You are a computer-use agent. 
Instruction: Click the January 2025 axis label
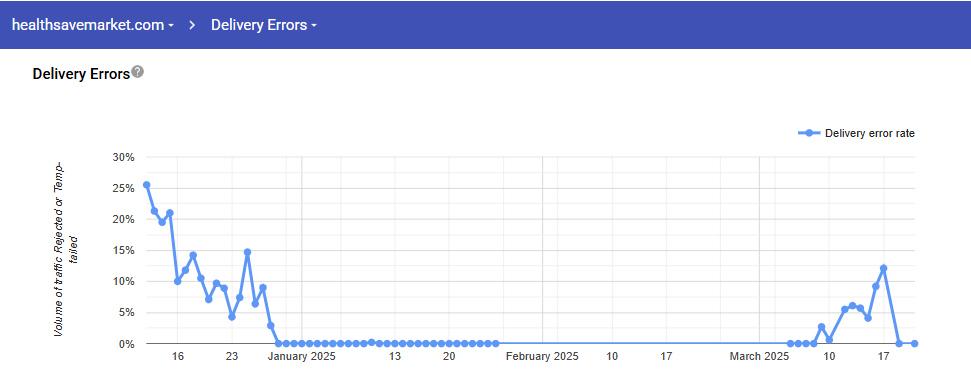tap(302, 357)
